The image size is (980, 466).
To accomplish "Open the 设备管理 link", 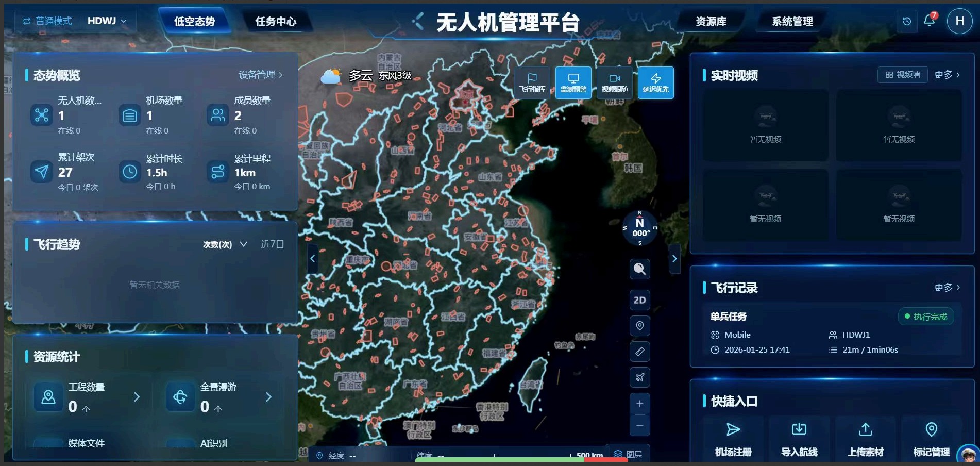I will click(261, 75).
